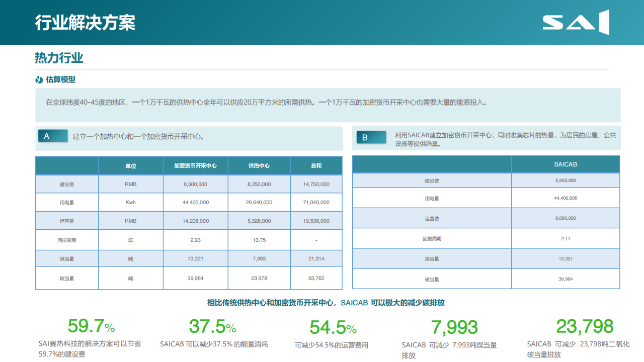Click the 39,964 cell in the SAICAB table
Viewport: 644px width, 362px height.
click(566, 279)
